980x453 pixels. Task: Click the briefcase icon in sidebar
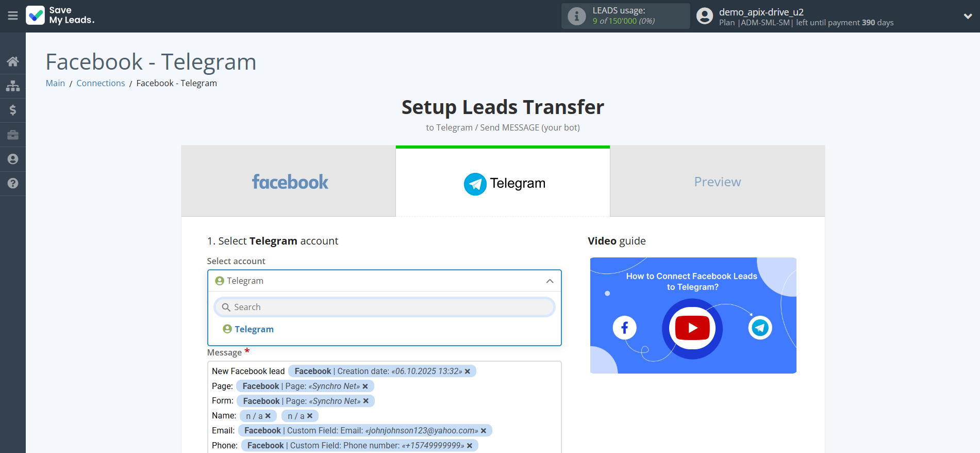click(x=13, y=135)
